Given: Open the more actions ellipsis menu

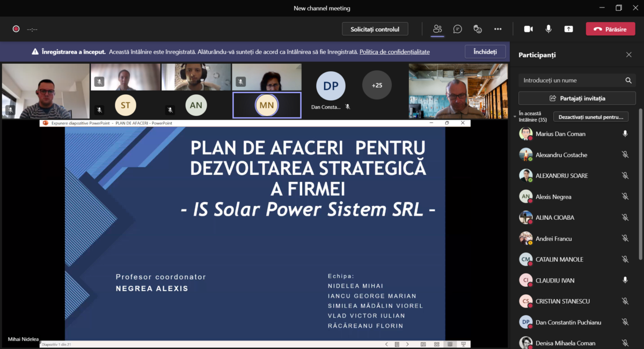Looking at the screenshot, I should [497, 29].
